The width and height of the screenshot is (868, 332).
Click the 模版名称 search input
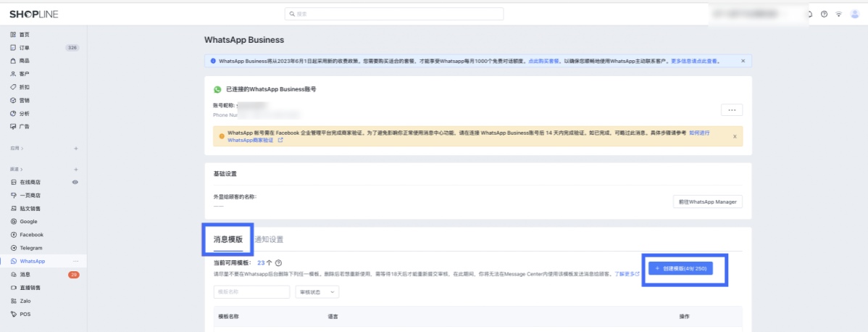tap(251, 291)
